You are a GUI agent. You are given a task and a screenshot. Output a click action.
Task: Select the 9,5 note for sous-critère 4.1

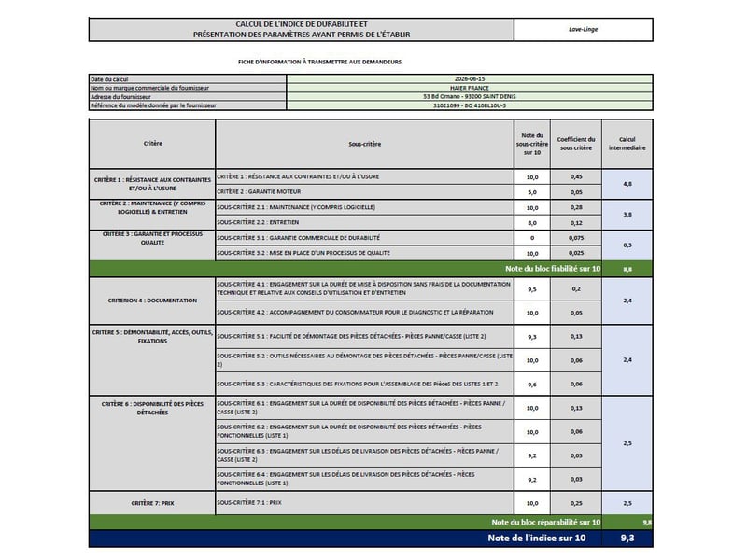click(x=532, y=289)
